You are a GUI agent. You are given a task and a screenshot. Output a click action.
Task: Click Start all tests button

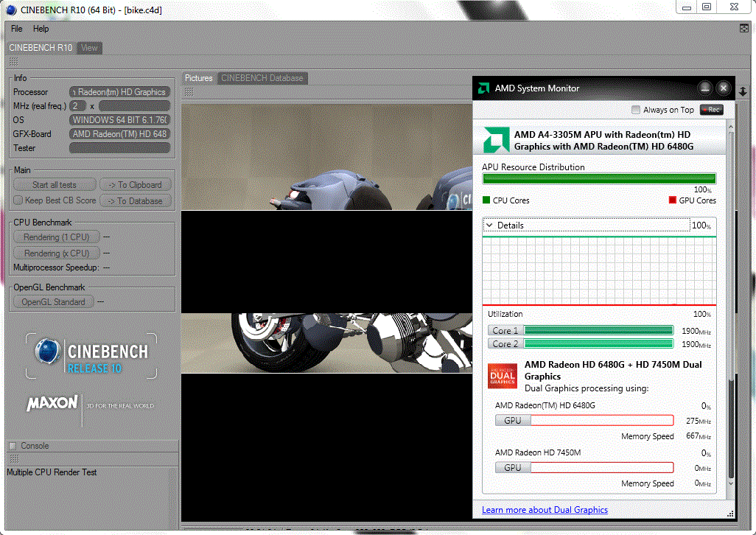point(55,185)
